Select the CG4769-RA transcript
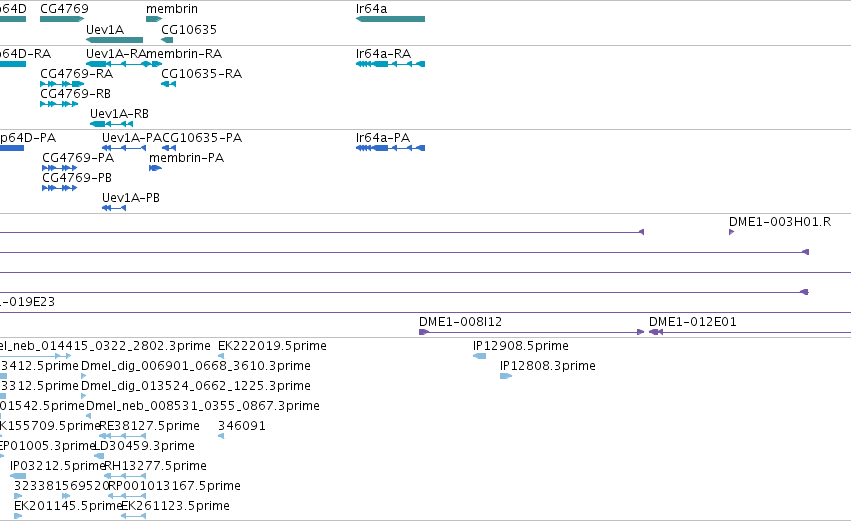Viewport: 851px width, 521px height. tap(62, 84)
